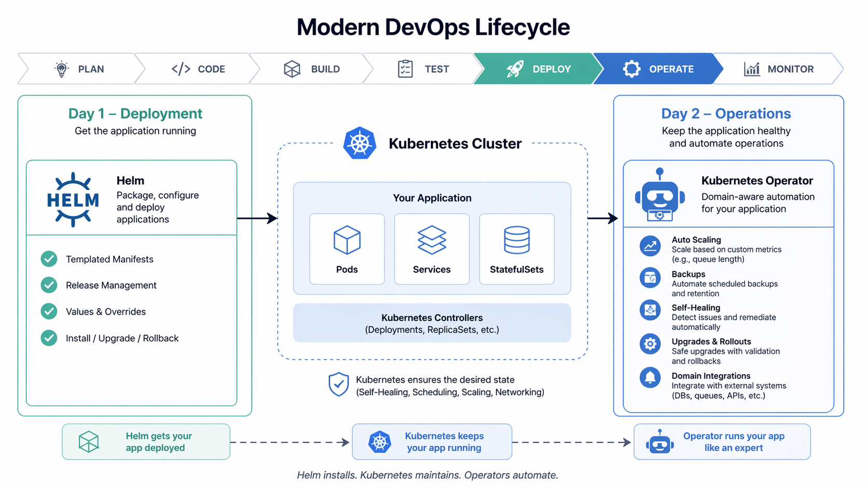This screenshot has width=868, height=489.
Task: Click the Kubernetes Controllers bar
Action: point(432,323)
